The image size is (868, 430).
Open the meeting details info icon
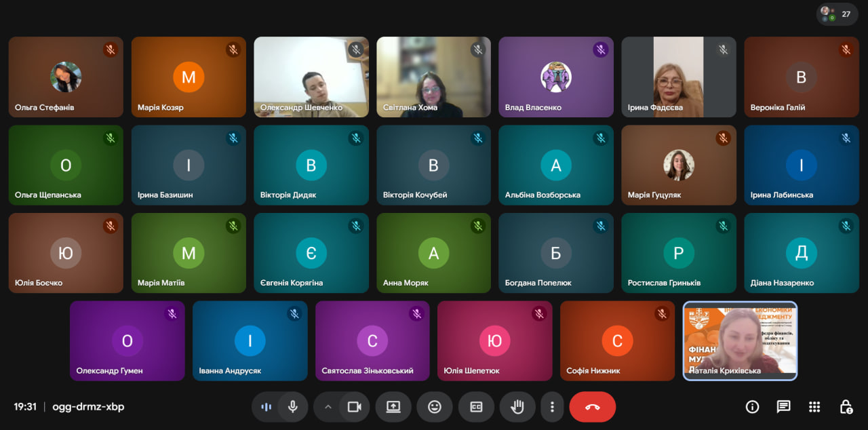click(x=752, y=407)
